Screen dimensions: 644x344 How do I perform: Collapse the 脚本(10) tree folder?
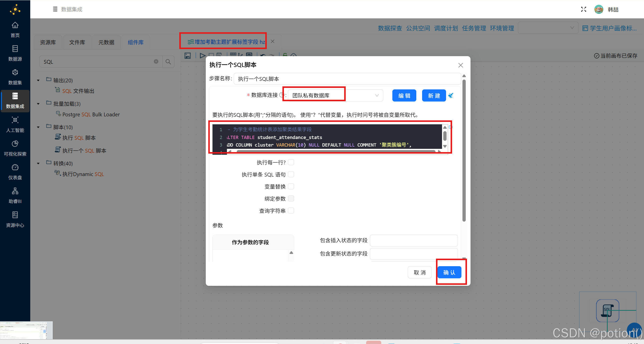[38, 127]
